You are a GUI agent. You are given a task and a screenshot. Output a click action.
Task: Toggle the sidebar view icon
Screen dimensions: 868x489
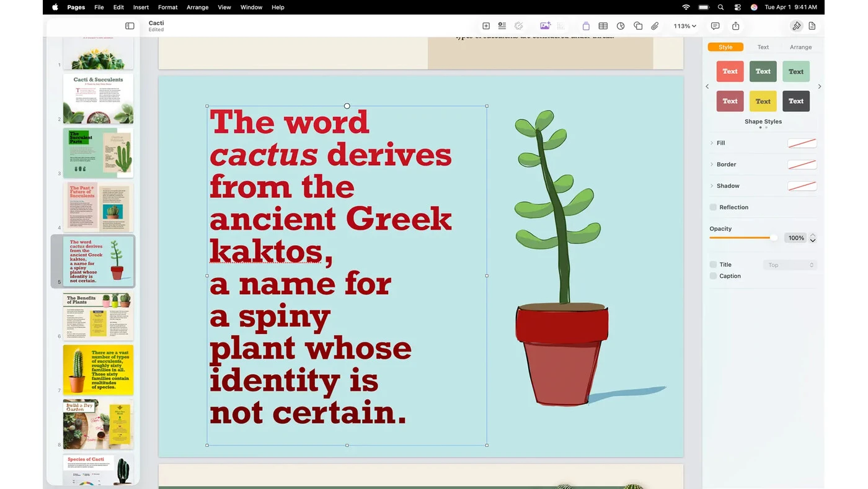click(x=130, y=26)
